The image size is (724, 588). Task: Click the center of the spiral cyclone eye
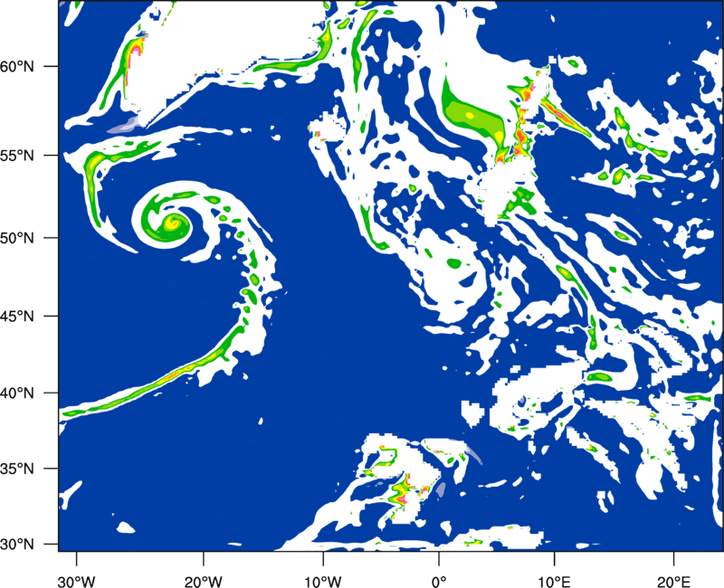click(x=172, y=223)
